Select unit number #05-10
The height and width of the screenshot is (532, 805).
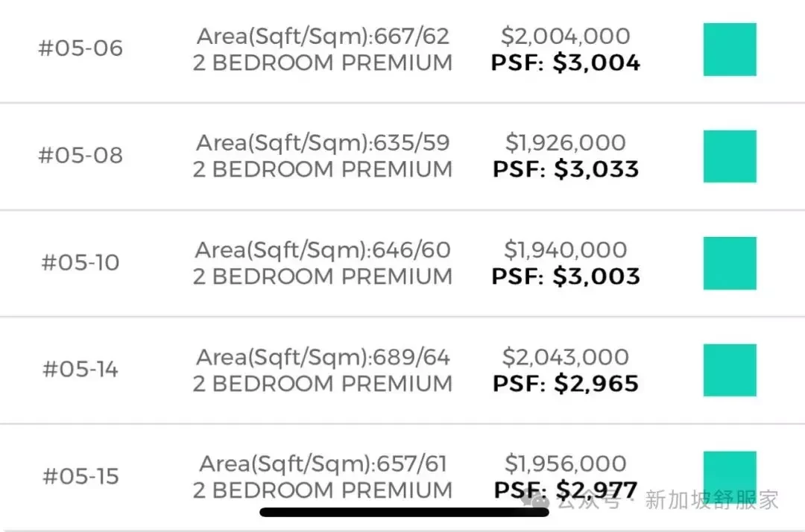pyautogui.click(x=80, y=263)
